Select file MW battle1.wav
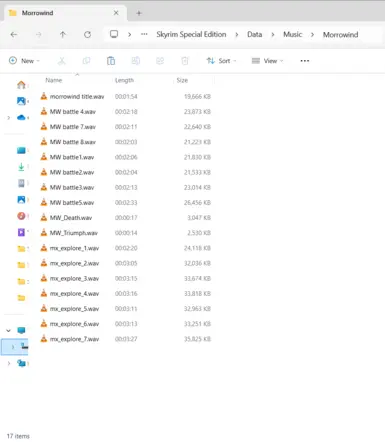The height and width of the screenshot is (442, 385). 72,157
